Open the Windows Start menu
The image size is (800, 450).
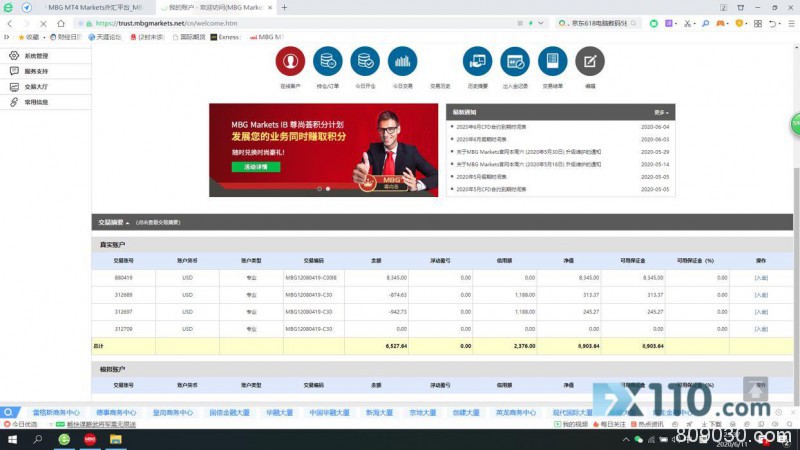12,439
